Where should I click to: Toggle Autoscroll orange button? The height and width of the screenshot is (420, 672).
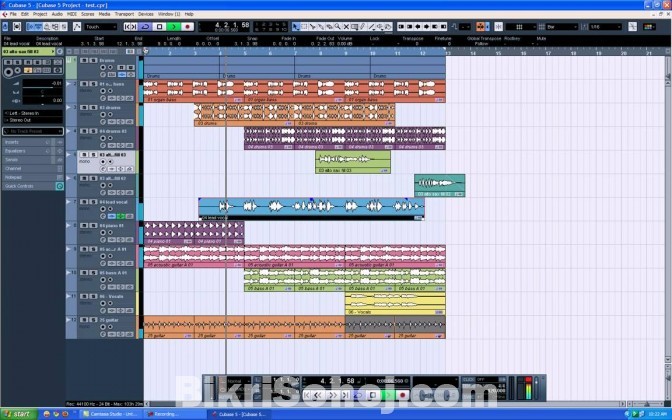[480, 27]
